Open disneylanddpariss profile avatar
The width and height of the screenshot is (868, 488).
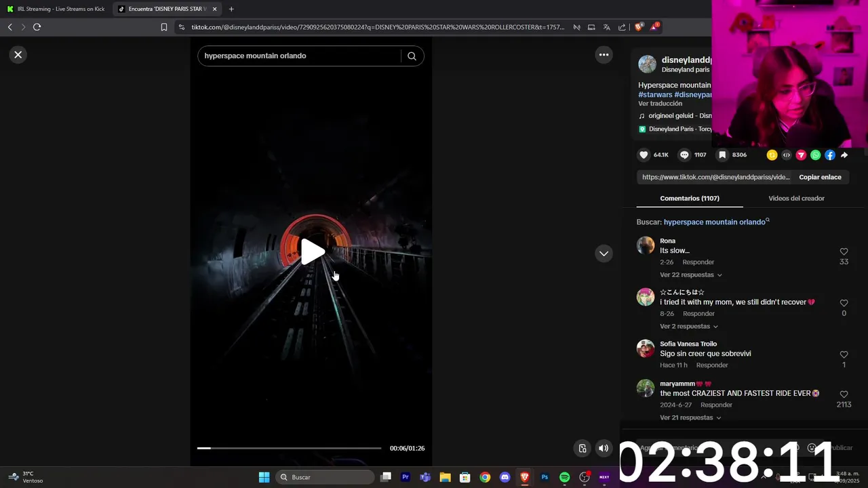[648, 64]
